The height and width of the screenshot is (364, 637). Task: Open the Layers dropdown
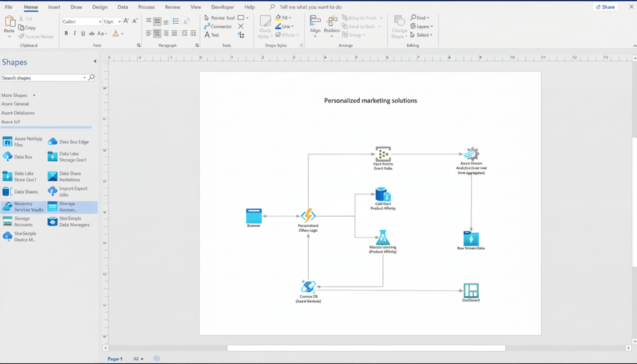pyautogui.click(x=422, y=26)
